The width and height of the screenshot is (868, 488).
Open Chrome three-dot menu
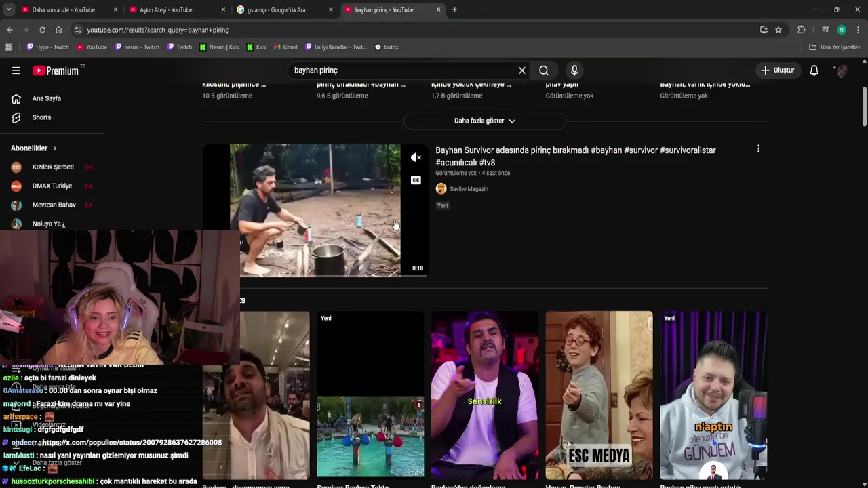[x=859, y=30]
